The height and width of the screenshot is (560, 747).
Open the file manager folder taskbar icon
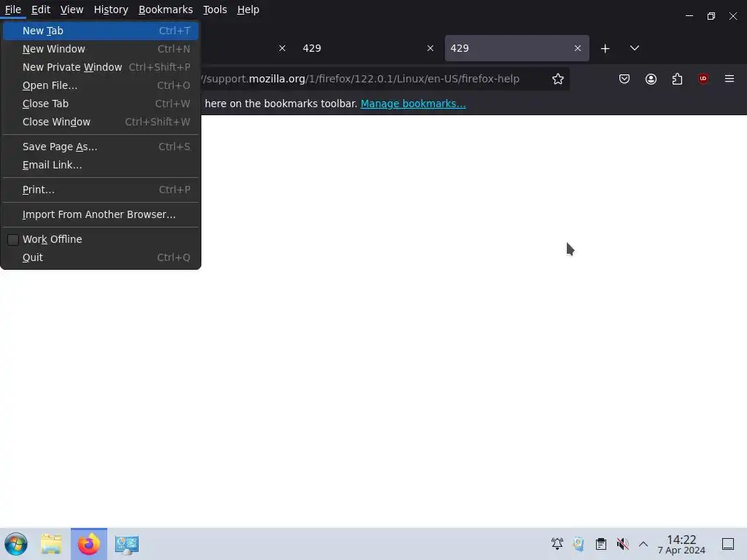[x=51, y=544]
